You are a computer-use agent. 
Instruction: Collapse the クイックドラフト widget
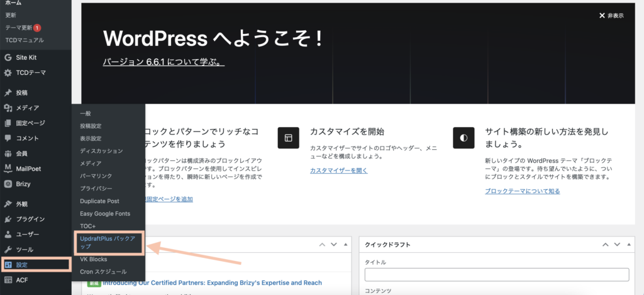click(x=628, y=245)
